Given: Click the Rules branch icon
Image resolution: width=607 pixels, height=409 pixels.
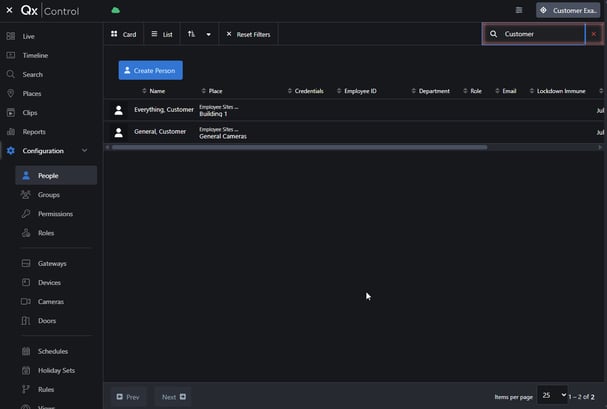Looking at the screenshot, I should pyautogui.click(x=26, y=389).
